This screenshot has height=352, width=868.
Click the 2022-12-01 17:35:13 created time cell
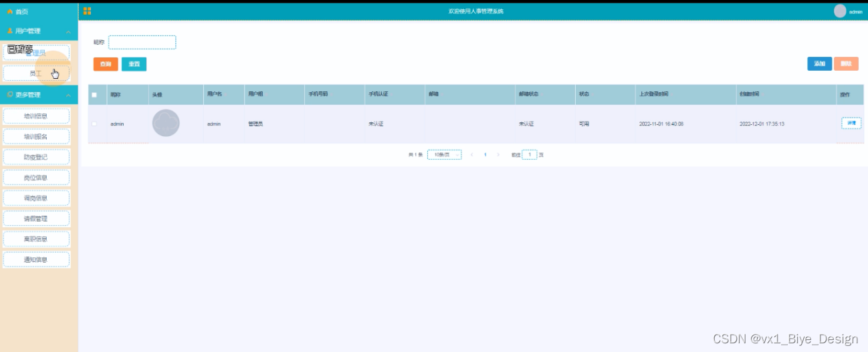762,124
